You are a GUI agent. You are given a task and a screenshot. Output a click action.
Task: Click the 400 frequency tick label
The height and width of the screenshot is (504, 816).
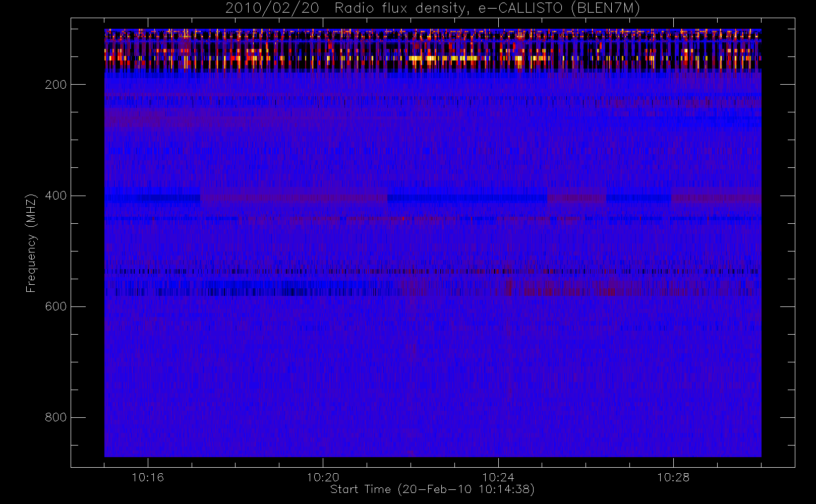(55, 196)
